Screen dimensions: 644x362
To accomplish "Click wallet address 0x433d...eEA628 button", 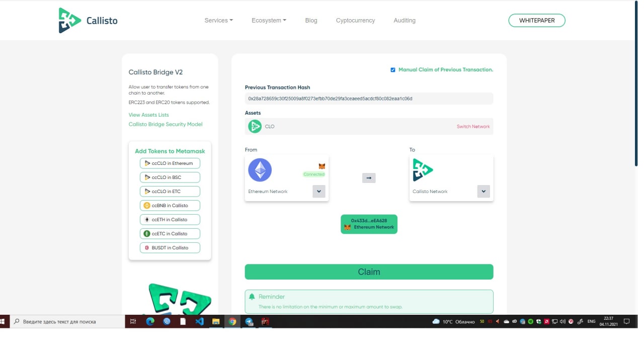I will tap(369, 224).
